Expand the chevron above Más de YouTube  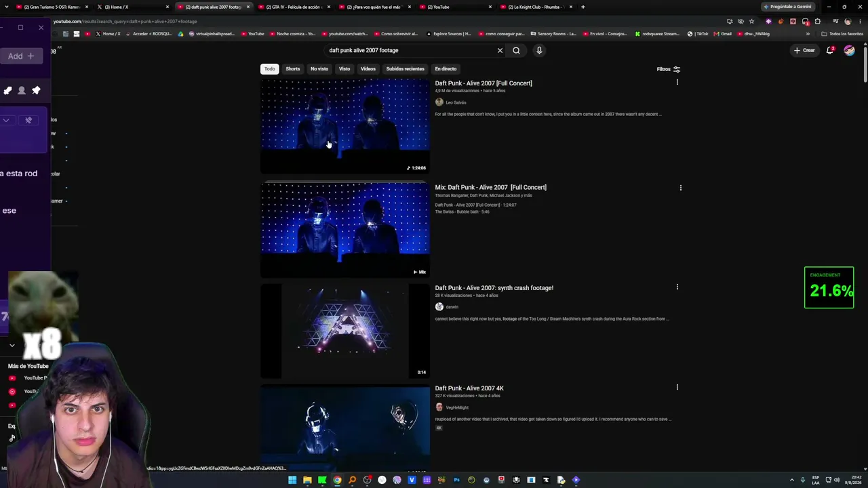tap(12, 346)
